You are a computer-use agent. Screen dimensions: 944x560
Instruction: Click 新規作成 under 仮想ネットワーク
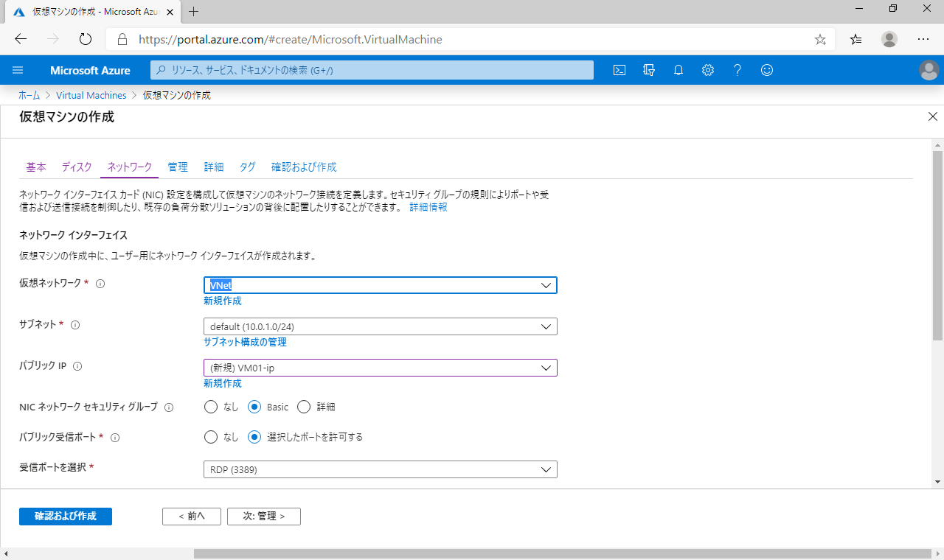tap(223, 301)
